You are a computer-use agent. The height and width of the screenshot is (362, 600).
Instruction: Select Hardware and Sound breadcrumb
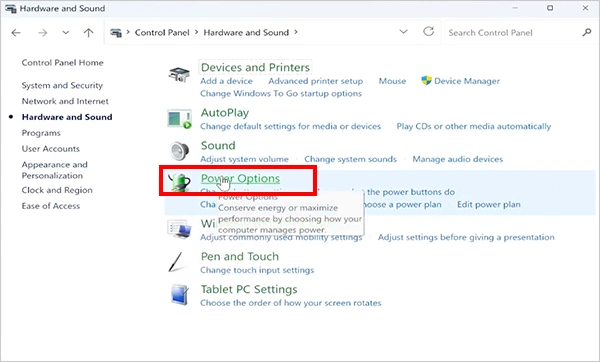pyautogui.click(x=246, y=33)
